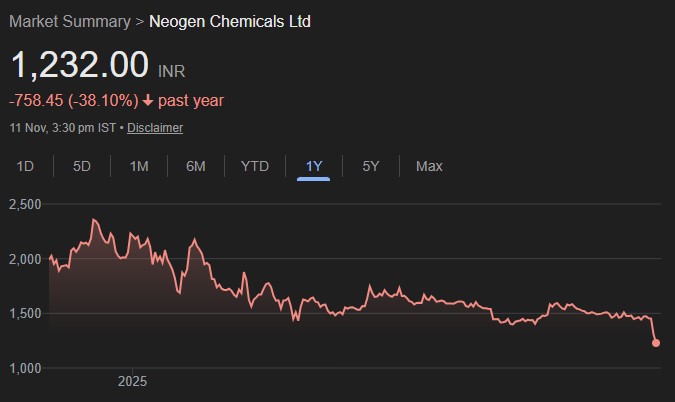Switch to the 6M tab

point(196,166)
